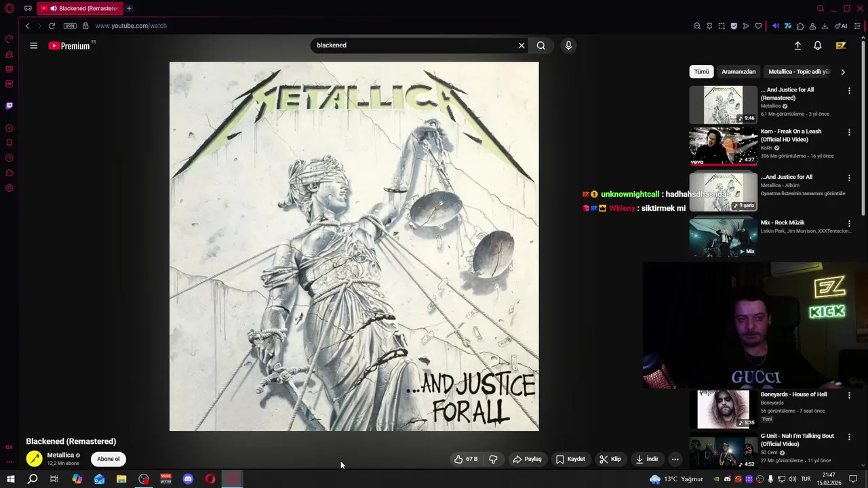Open options for ...And Justice for All album
This screenshot has width=868, height=488.
tap(849, 178)
